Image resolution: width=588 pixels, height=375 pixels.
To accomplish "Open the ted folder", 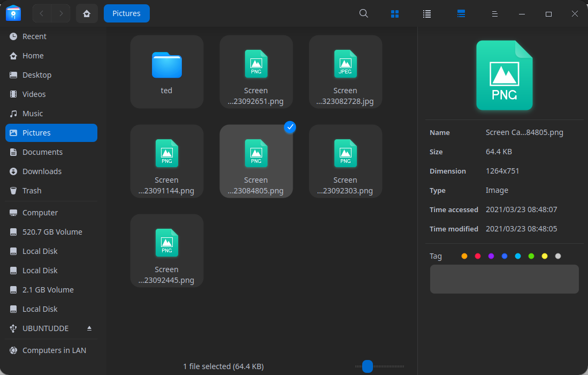I will (x=167, y=72).
